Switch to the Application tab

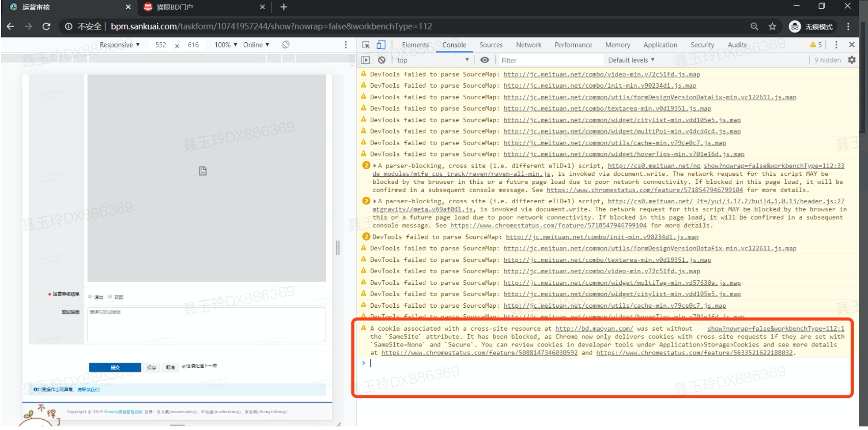tap(660, 45)
